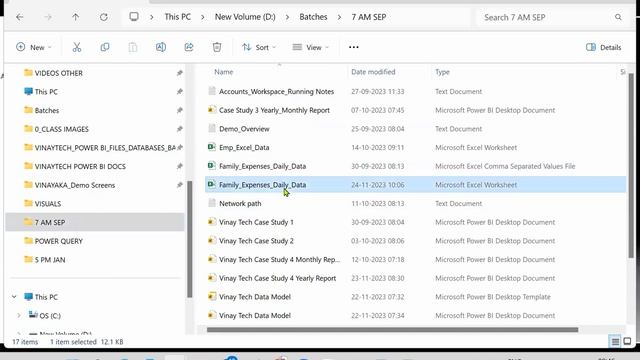
Task: Click the Up one level arrow
Action: pyautogui.click(x=76, y=17)
